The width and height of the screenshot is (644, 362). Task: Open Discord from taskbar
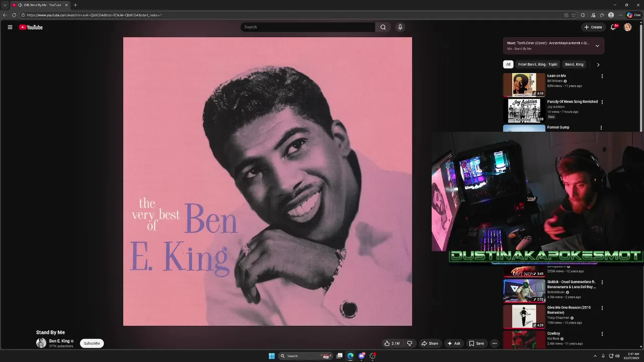click(361, 356)
